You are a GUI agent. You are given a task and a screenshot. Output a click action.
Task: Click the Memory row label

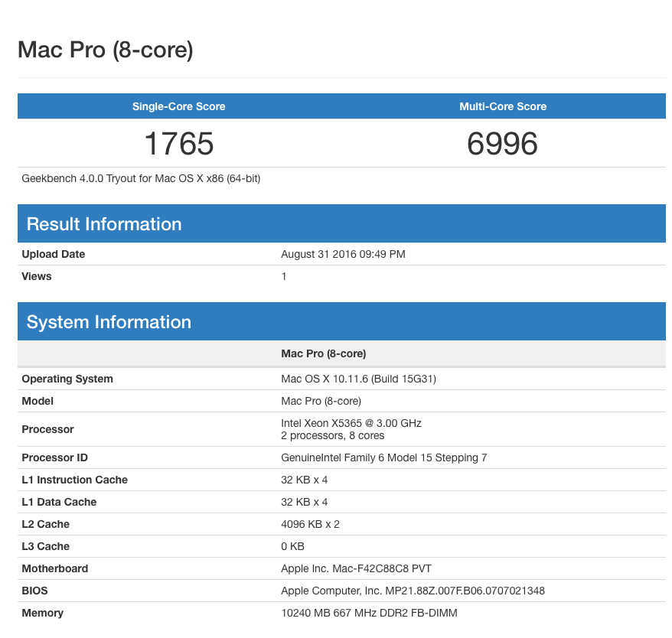pos(42,613)
